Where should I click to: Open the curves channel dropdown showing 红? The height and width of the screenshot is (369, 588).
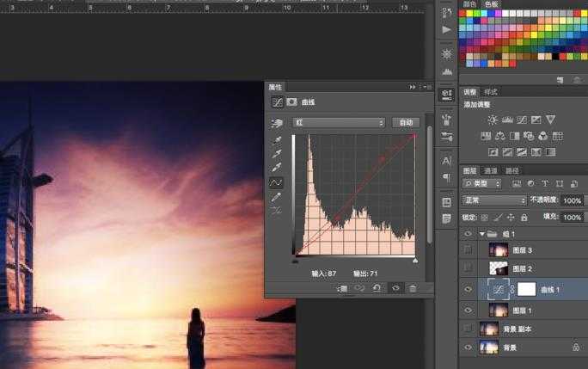point(339,123)
